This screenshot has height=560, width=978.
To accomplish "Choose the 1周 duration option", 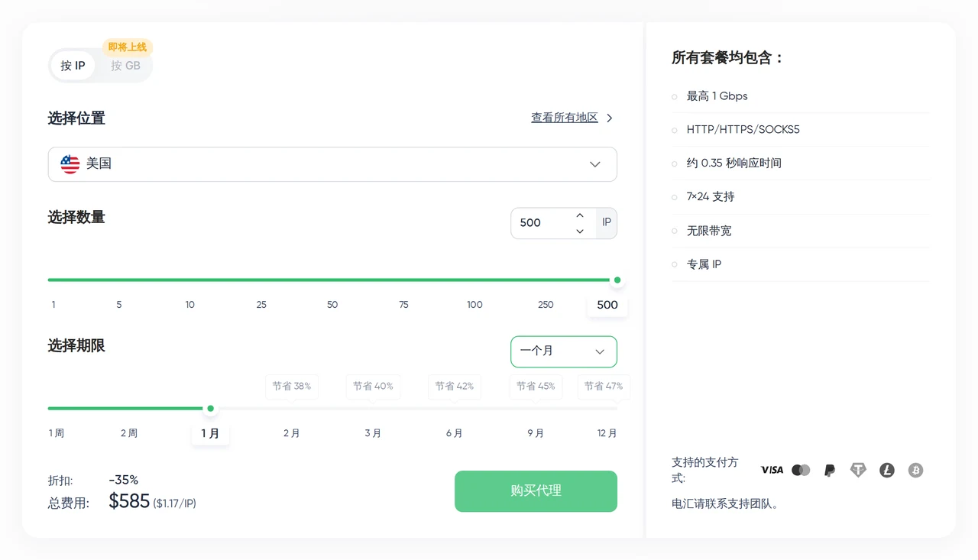I will tap(57, 433).
